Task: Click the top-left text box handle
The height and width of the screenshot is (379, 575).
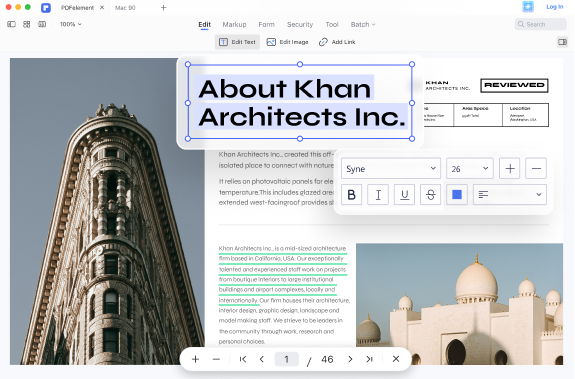Action: tap(188, 64)
